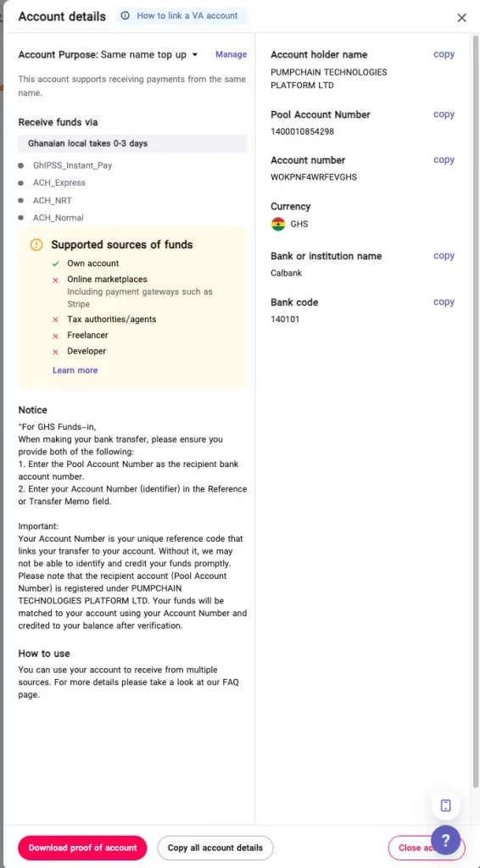Click the info icon beside How to link
Screen dimensions: 480x868
pyautogui.click(x=126, y=15)
